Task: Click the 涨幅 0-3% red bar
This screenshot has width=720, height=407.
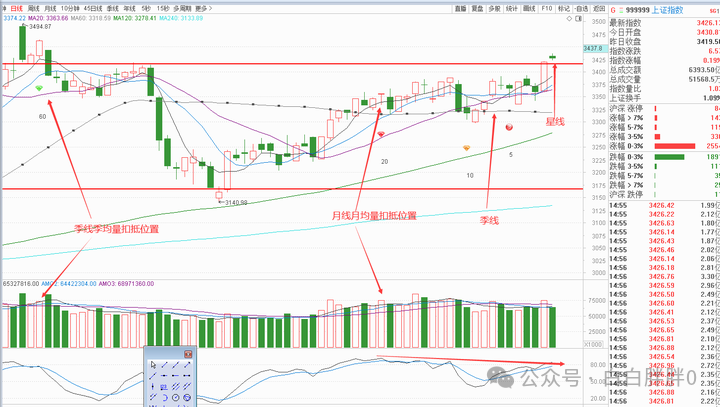Action: point(675,146)
